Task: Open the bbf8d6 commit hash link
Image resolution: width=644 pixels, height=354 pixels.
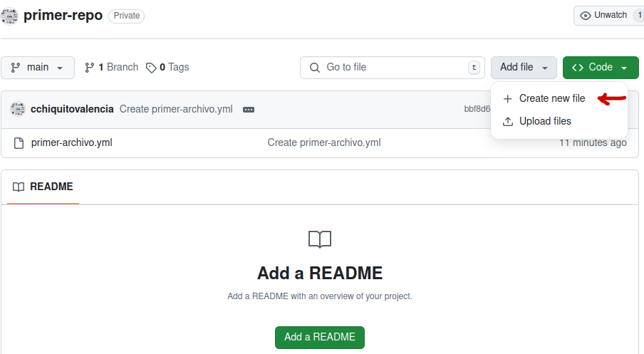Action: 477,109
